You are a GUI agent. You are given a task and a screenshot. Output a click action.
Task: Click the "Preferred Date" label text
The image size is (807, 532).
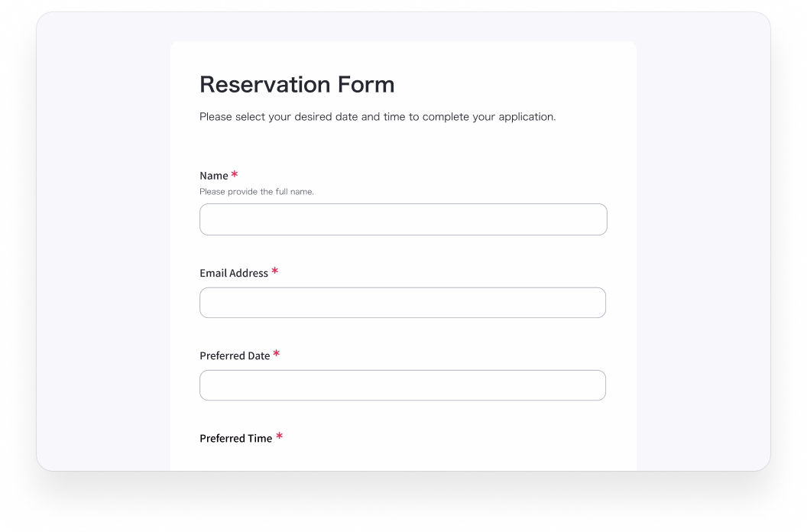pos(235,355)
